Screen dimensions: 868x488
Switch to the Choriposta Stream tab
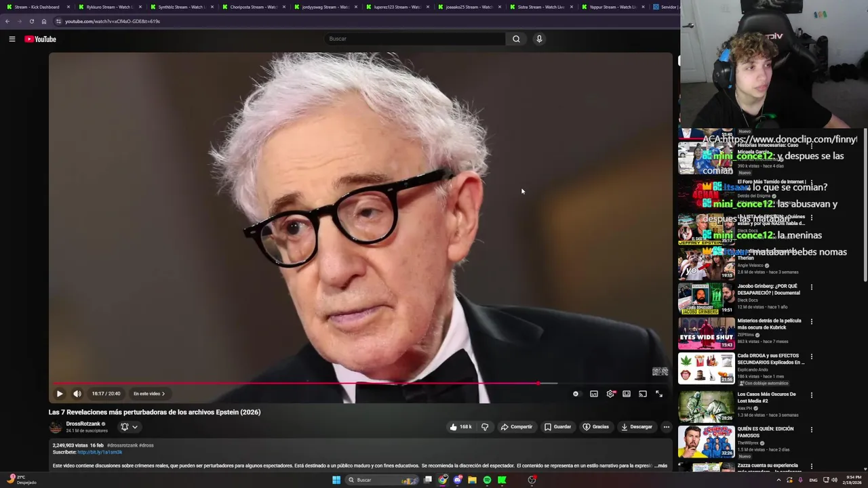point(252,7)
